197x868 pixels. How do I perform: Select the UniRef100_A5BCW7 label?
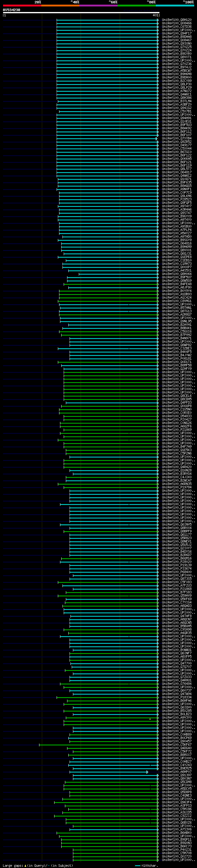pos(176,71)
